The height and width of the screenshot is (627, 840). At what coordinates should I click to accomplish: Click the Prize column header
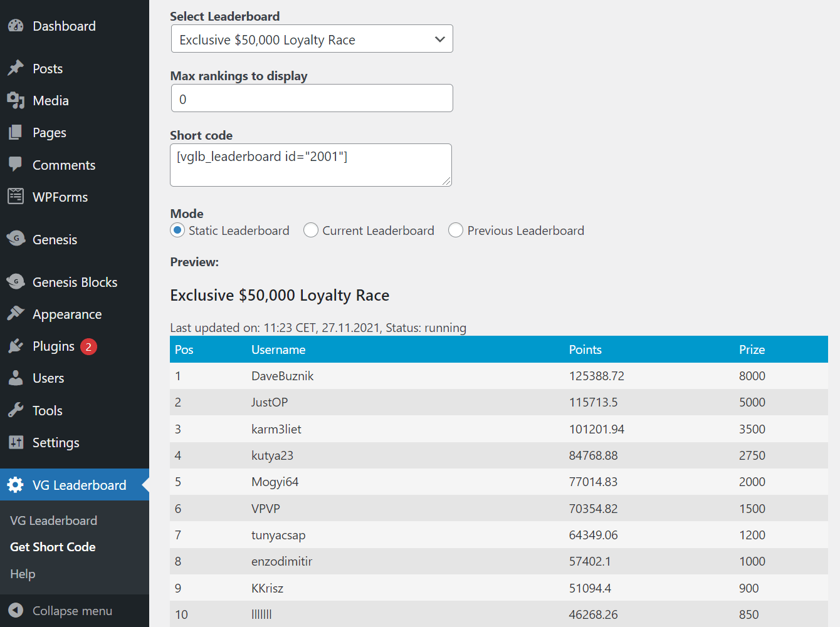coord(752,350)
